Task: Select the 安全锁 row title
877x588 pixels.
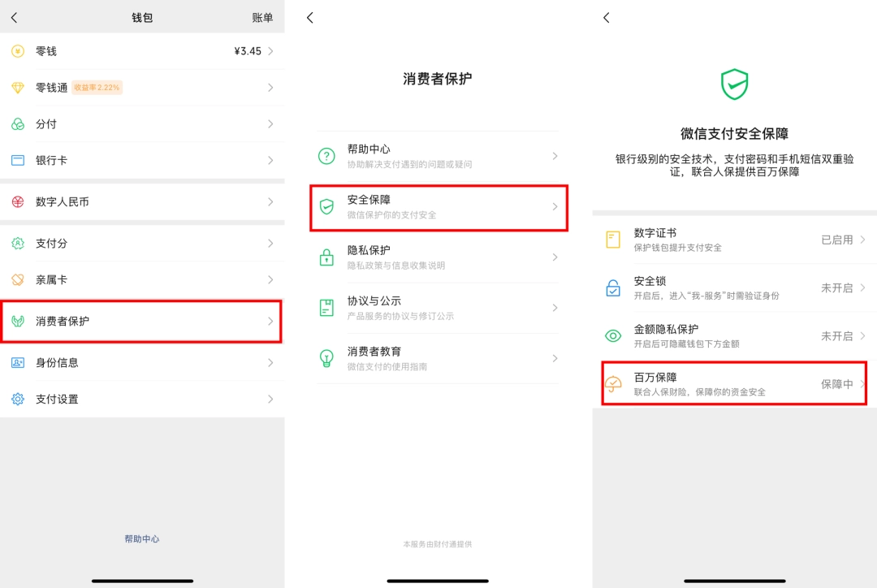Action: tap(650, 281)
